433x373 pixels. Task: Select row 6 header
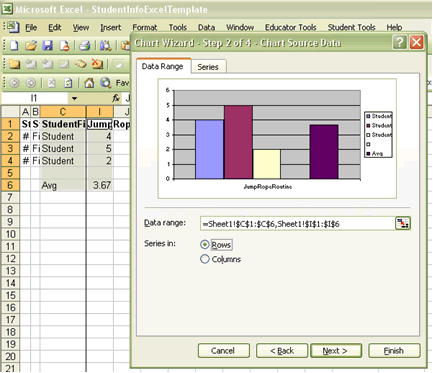[x=10, y=185]
